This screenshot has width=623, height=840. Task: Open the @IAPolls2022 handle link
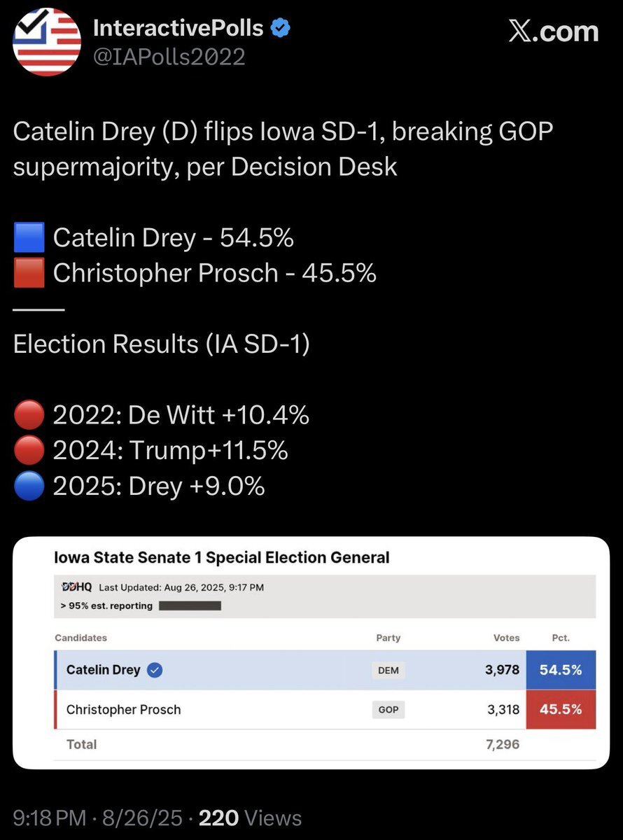[169, 57]
